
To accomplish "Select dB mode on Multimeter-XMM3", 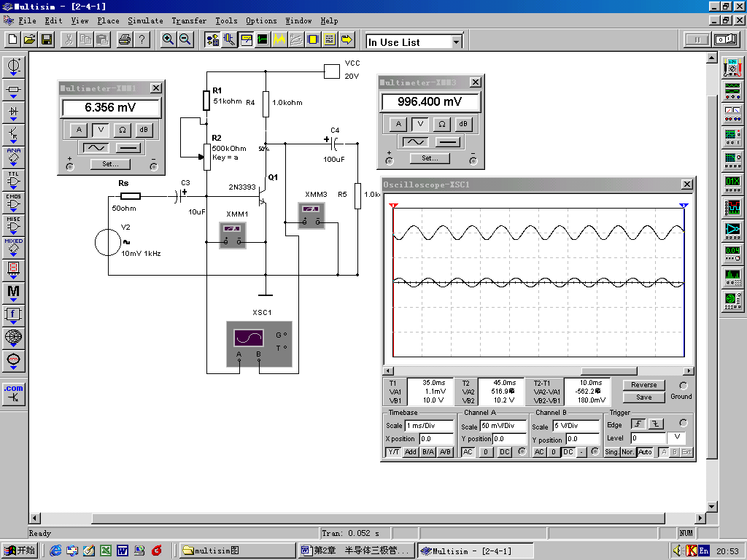I will click(463, 124).
